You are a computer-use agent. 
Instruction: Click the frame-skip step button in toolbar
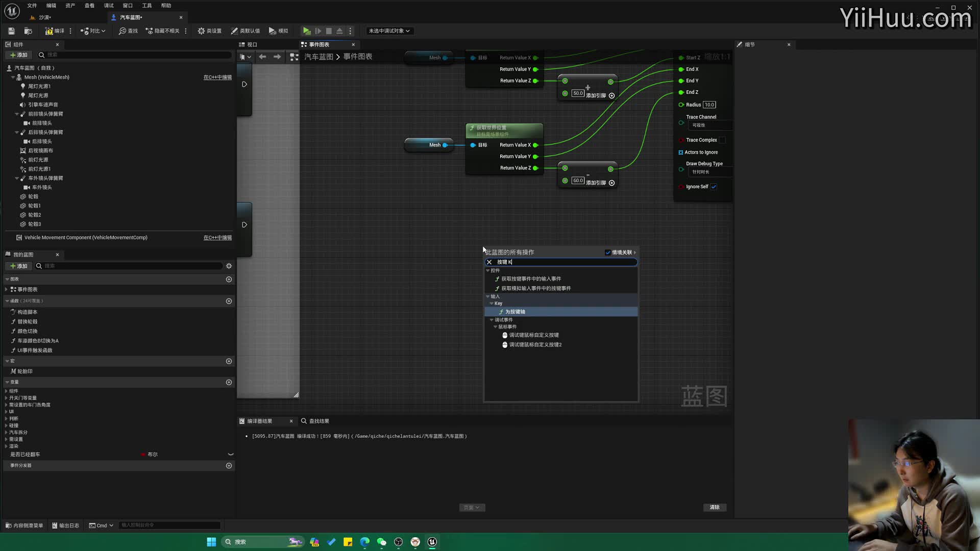click(x=318, y=31)
